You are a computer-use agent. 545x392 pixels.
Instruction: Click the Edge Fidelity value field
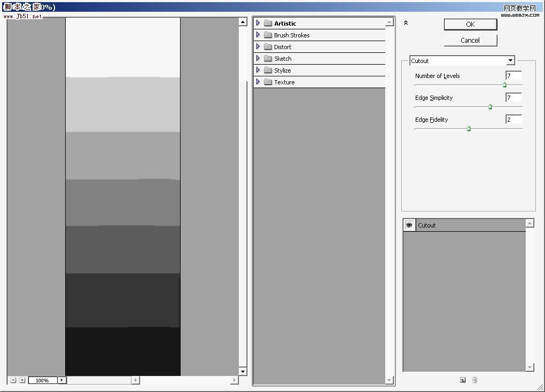pyautogui.click(x=513, y=119)
